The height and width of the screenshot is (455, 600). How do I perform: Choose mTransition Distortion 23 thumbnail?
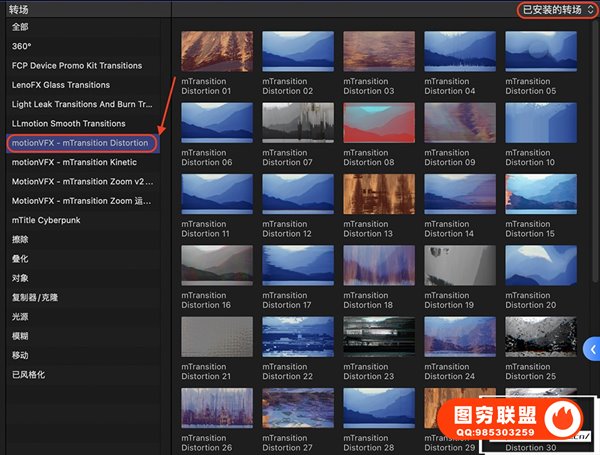point(378,337)
